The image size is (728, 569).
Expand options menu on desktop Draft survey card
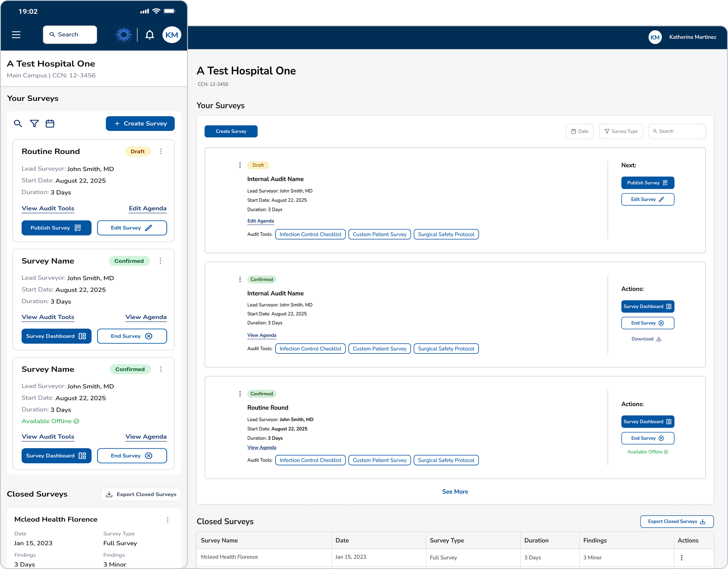click(240, 165)
